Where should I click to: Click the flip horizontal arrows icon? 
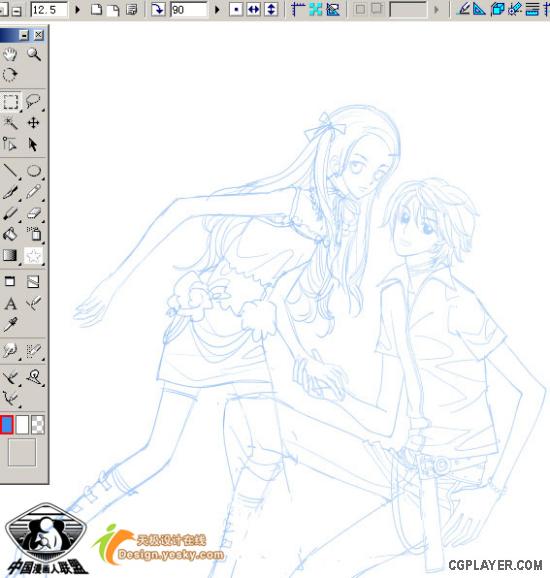254,10
